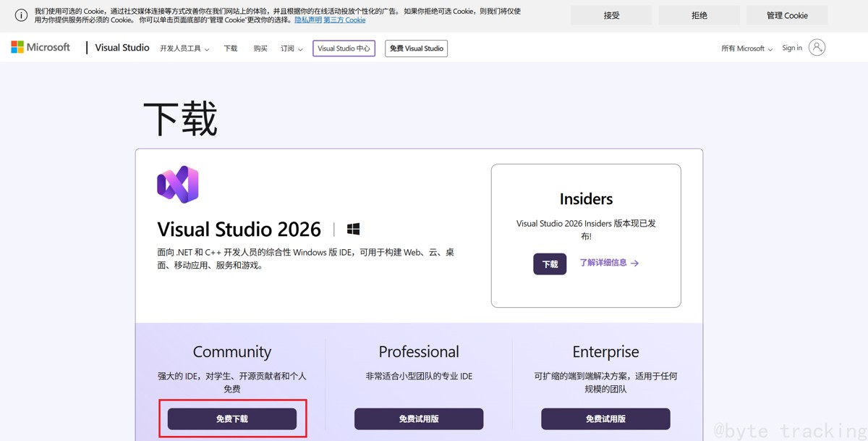Click the Microsoft logo in top navigation

[x=40, y=47]
